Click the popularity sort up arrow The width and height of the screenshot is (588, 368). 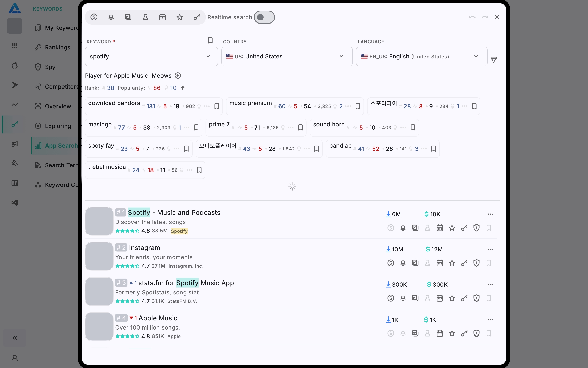pyautogui.click(x=183, y=88)
